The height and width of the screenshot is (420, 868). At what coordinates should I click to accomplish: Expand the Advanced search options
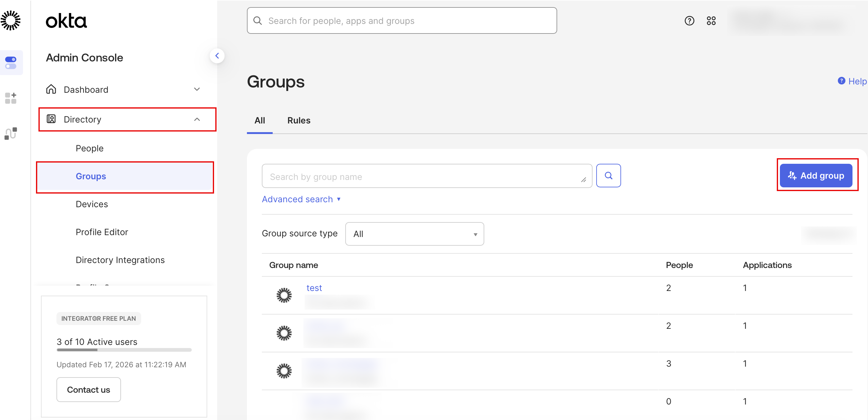[301, 199]
